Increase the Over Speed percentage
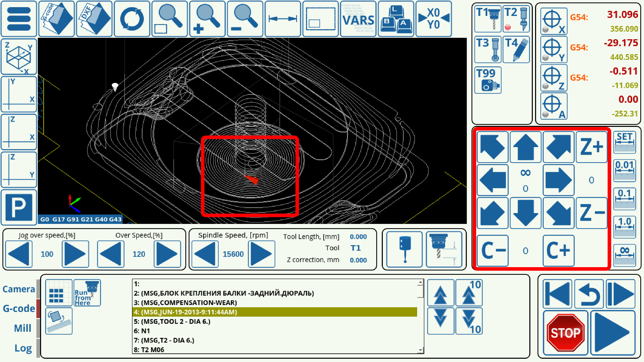 click(167, 254)
